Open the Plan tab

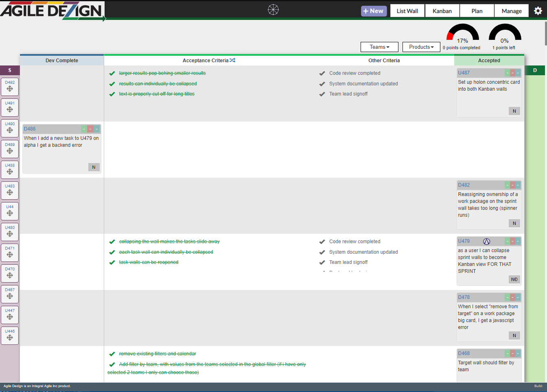pos(477,11)
